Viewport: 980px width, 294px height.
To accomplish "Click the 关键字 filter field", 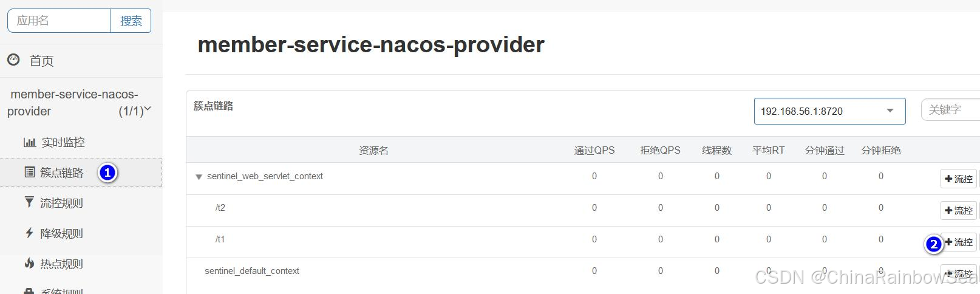I will pos(951,110).
